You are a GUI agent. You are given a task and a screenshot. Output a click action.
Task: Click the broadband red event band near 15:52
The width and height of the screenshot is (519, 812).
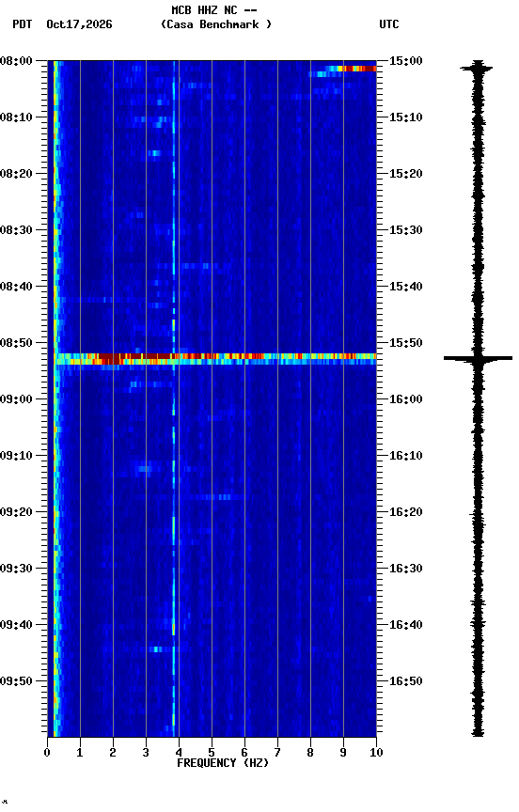pos(216,357)
